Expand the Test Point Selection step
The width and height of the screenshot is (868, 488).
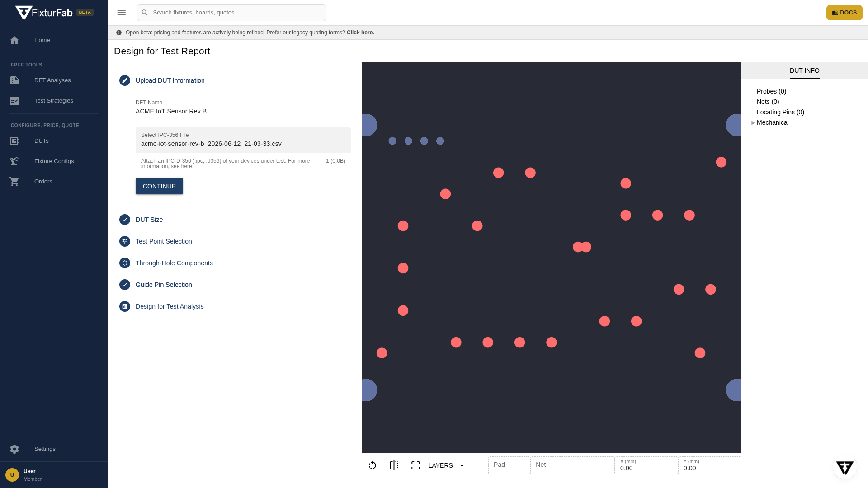pyautogui.click(x=164, y=241)
